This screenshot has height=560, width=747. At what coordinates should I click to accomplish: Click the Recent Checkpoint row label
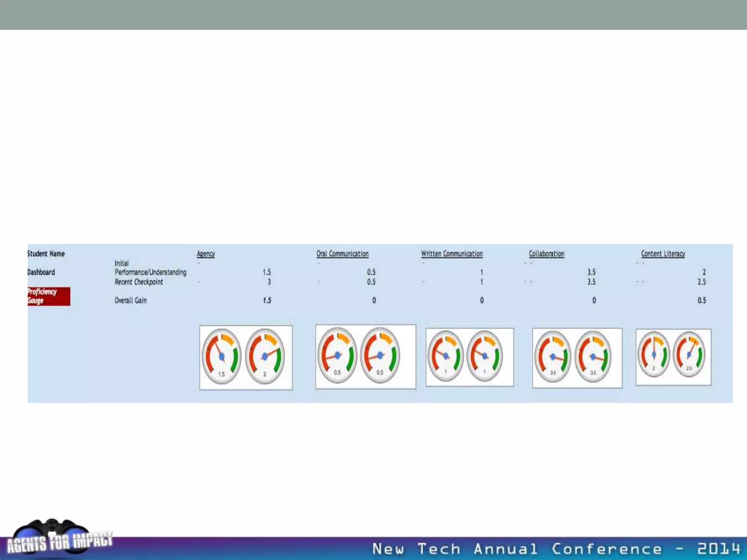point(139,282)
